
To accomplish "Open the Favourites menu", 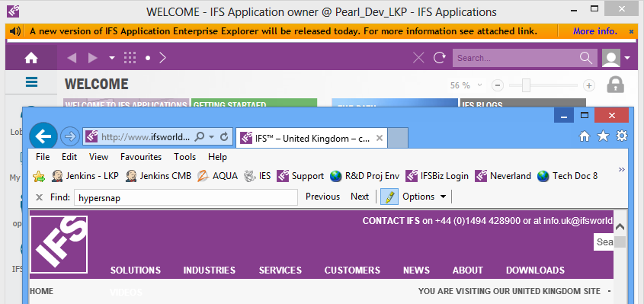I will [x=141, y=157].
